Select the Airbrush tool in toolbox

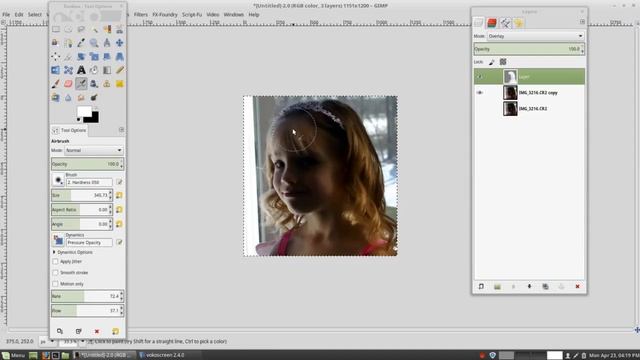[x=81, y=84]
